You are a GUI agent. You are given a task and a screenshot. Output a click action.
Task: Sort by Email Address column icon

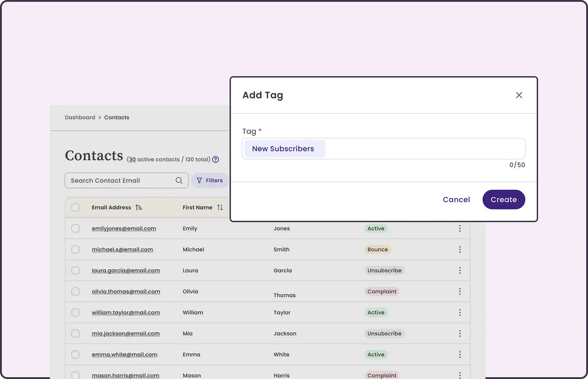[x=139, y=208]
